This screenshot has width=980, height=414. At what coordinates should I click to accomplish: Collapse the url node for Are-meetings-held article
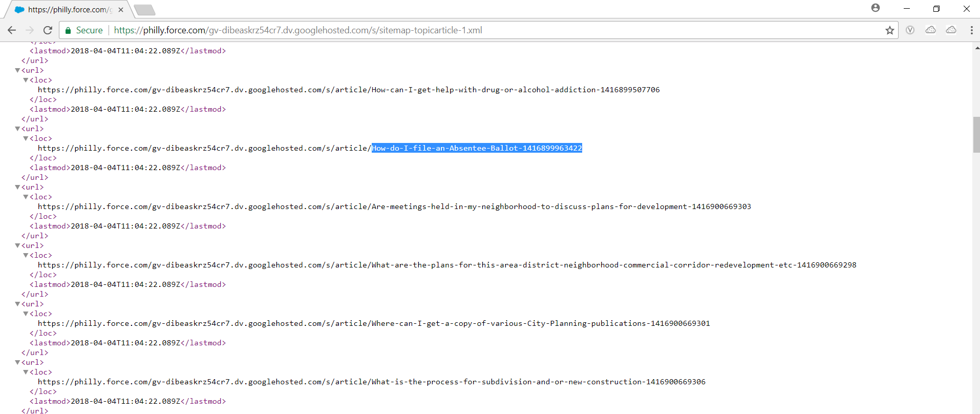(17, 187)
